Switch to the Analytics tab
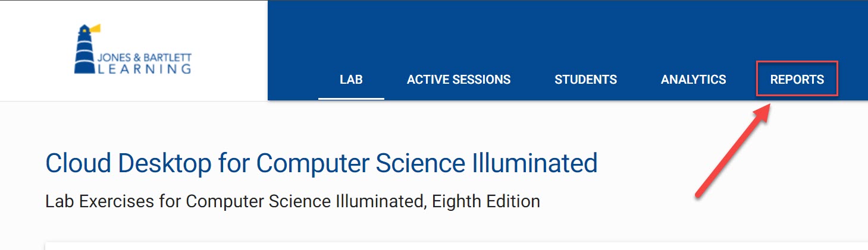Image resolution: width=868 pixels, height=250 pixels. 693,80
